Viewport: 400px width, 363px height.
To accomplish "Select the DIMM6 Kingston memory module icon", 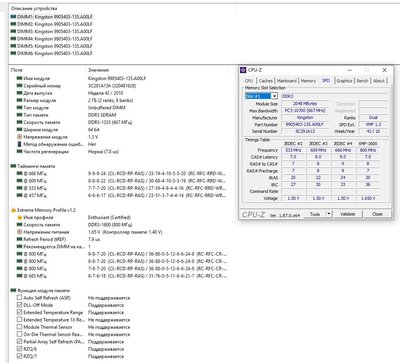I will pyautogui.click(x=13, y=53).
